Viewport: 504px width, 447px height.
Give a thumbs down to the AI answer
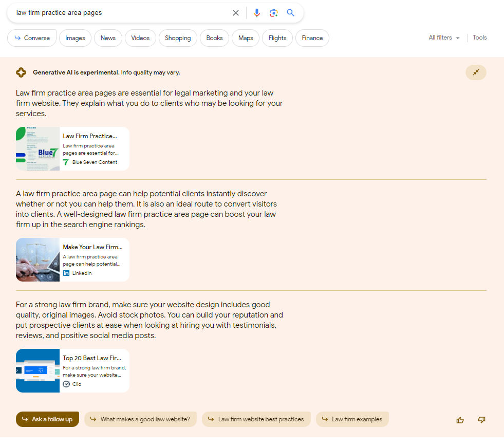point(481,420)
